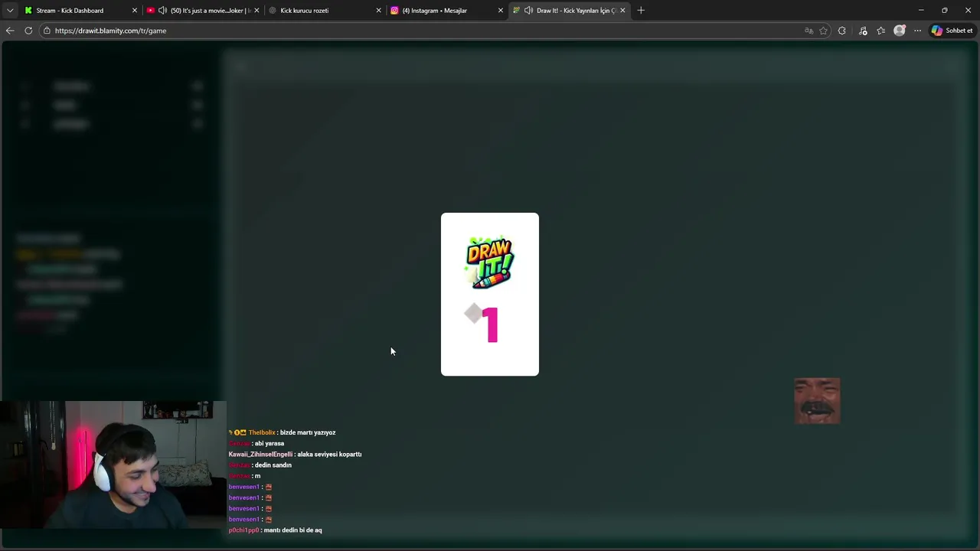Switch to the Kick kurucu rozeti tab
This screenshot has height=551, width=980.
(325, 10)
